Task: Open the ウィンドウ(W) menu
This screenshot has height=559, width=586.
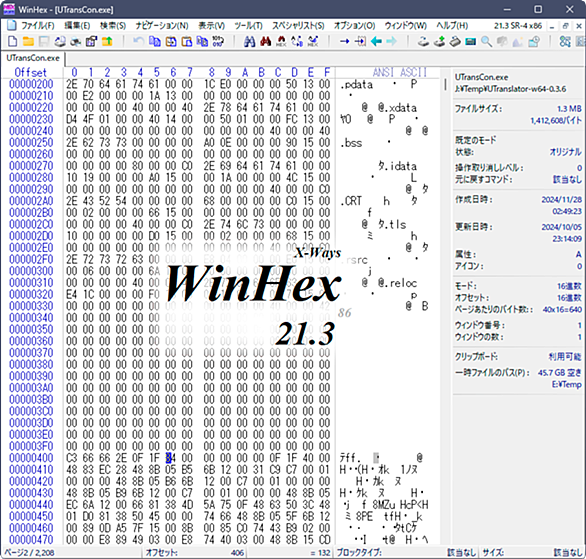Action: [x=406, y=26]
